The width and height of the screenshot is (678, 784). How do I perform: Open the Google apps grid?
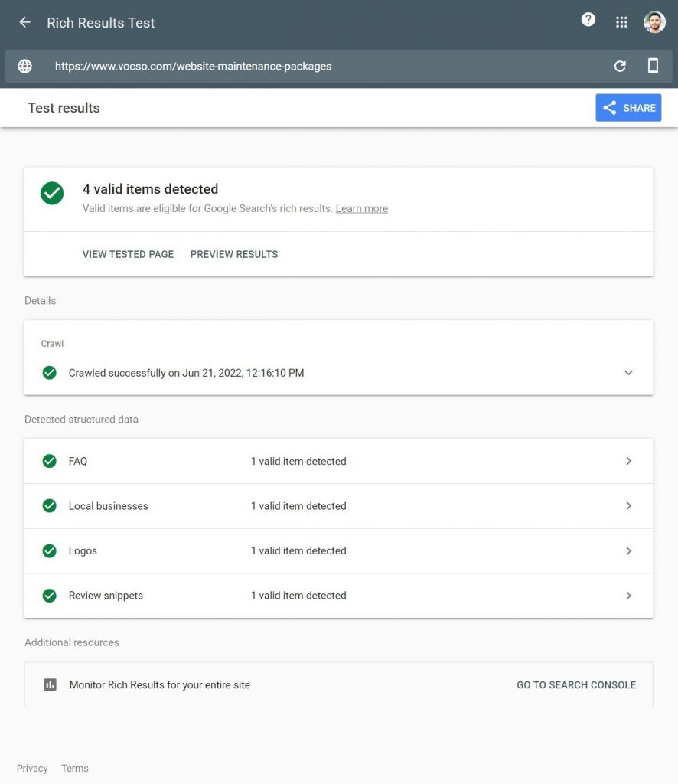[x=621, y=22]
